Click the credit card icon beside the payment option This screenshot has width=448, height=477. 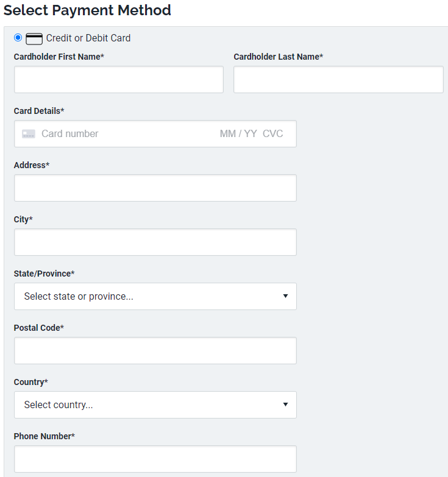(34, 38)
